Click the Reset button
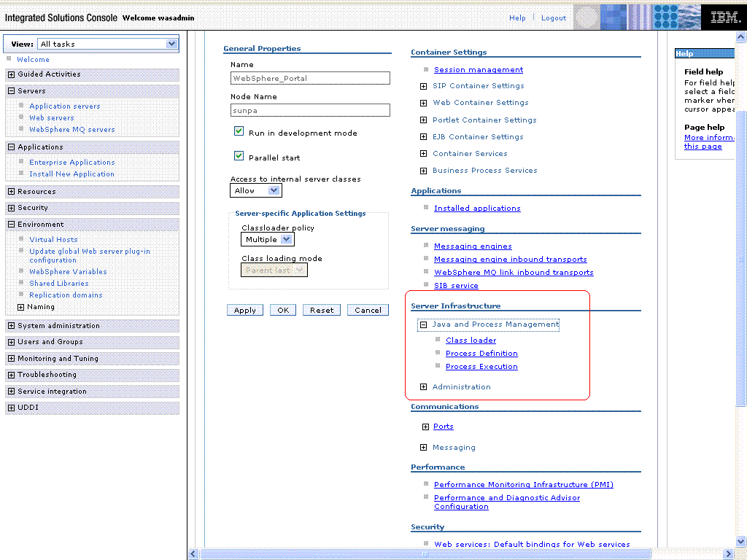The height and width of the screenshot is (560, 747). click(322, 310)
